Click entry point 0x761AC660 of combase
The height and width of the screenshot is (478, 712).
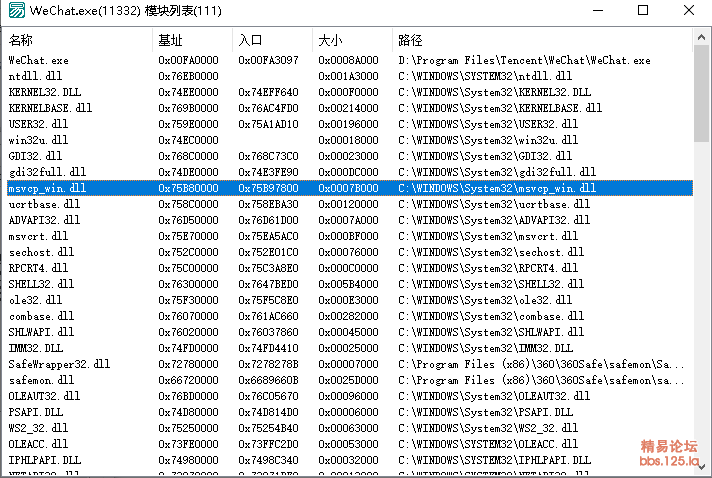tap(268, 316)
